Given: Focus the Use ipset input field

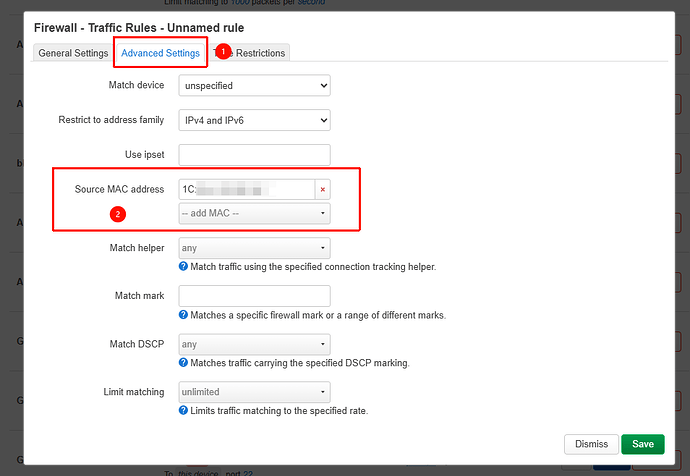Looking at the screenshot, I should 254,155.
